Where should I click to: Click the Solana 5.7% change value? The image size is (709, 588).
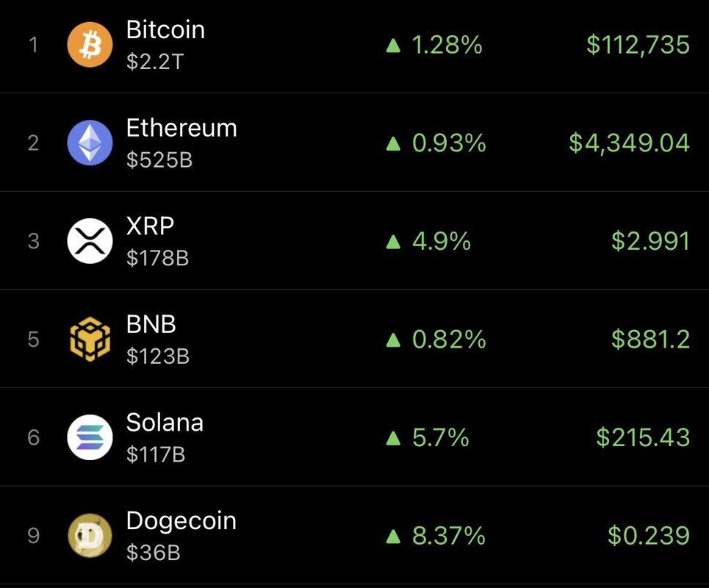[440, 437]
